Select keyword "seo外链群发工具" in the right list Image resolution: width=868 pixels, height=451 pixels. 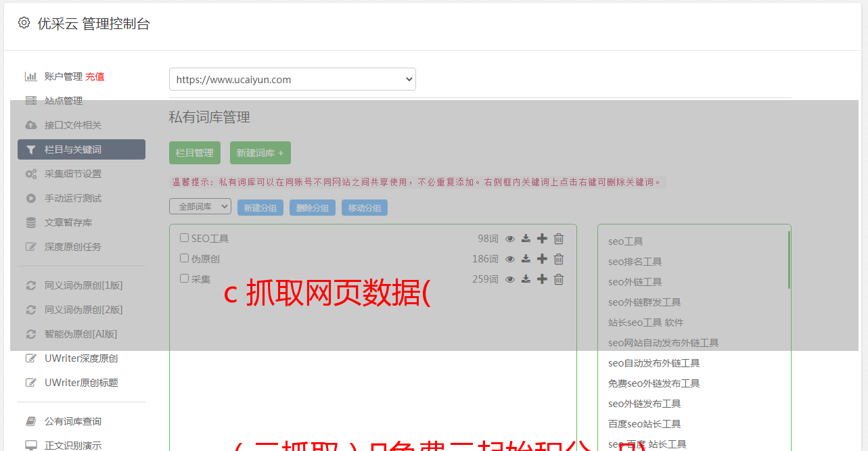(645, 302)
